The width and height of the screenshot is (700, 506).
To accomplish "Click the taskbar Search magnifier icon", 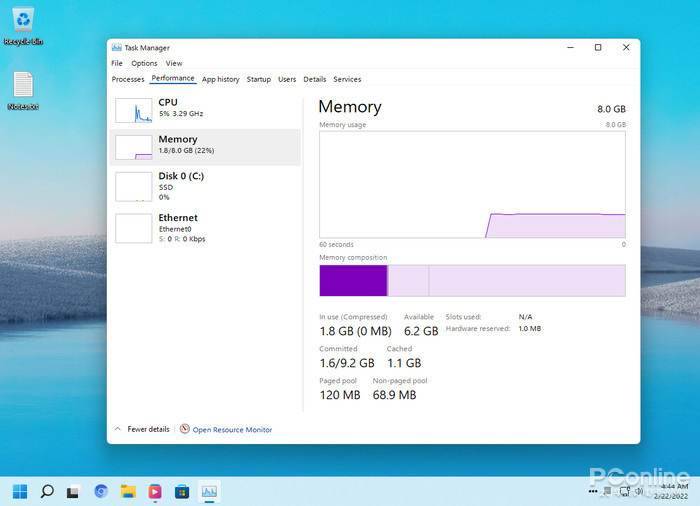I will point(46,491).
